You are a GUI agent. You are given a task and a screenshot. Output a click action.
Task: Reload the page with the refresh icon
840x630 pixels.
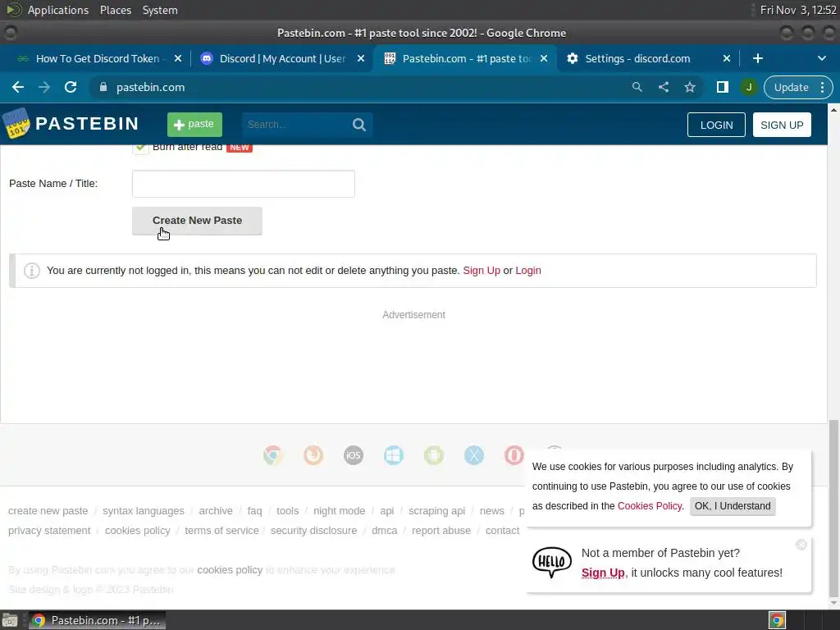(71, 87)
